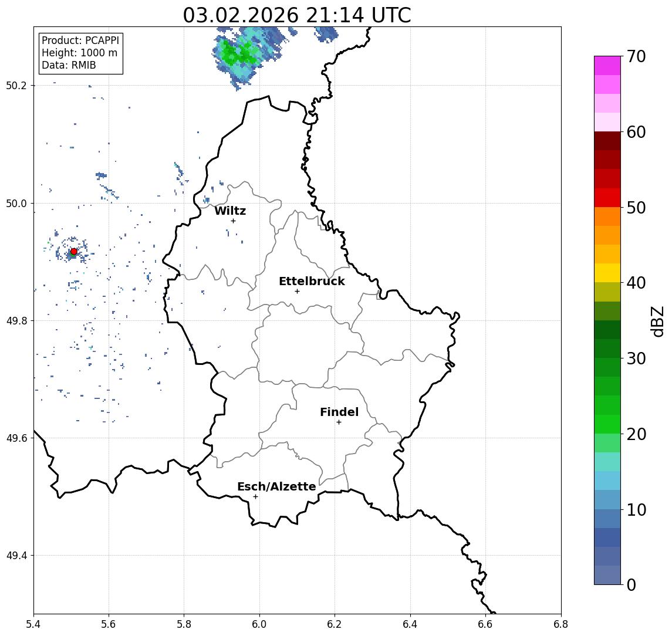Click the latitude tick label 50.0
Image resolution: width=672 pixels, height=636 pixels.
click(x=16, y=203)
